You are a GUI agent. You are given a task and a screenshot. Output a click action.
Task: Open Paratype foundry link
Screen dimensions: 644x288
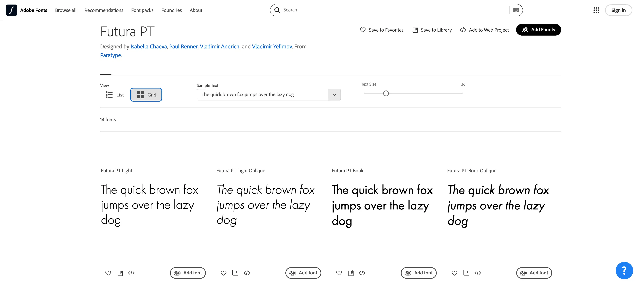click(111, 55)
